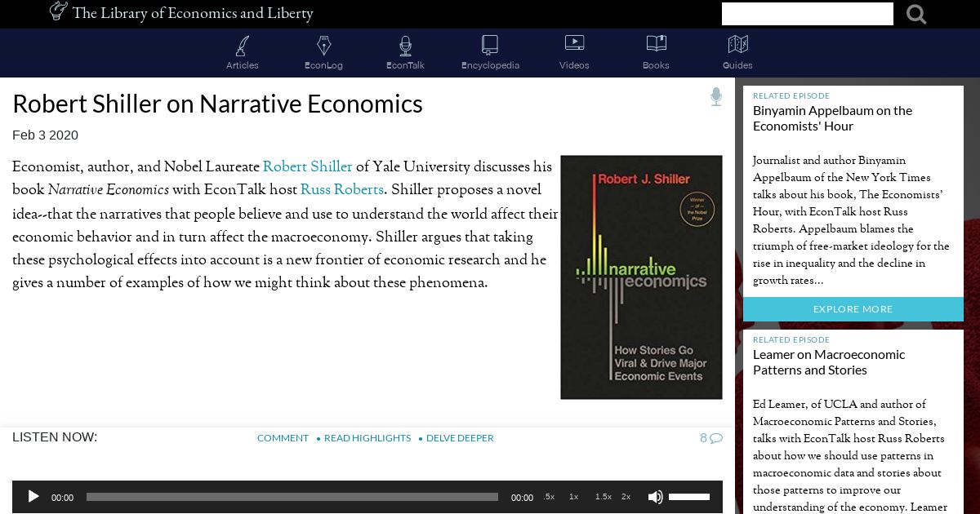Screen dimensions: 980x514
Task: Select the Articles menu label
Action: [x=243, y=65]
